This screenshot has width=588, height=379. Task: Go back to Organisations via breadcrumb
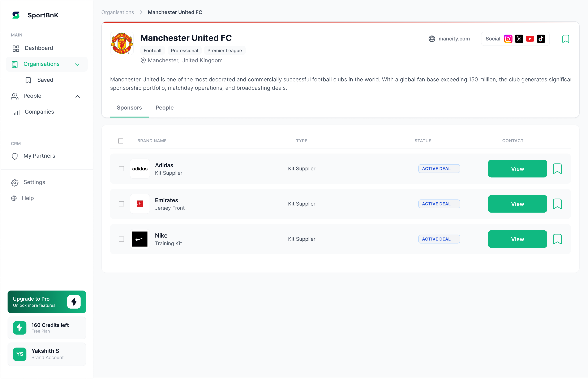coord(118,12)
